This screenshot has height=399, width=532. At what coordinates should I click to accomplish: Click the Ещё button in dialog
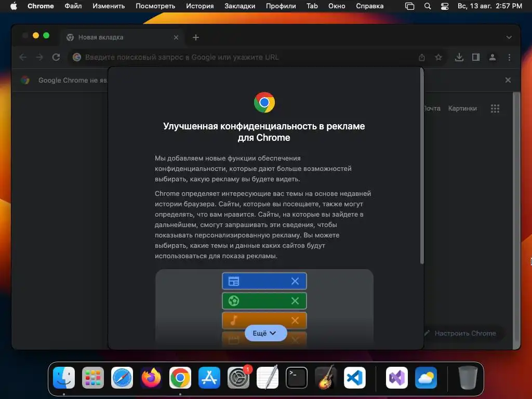[265, 333]
